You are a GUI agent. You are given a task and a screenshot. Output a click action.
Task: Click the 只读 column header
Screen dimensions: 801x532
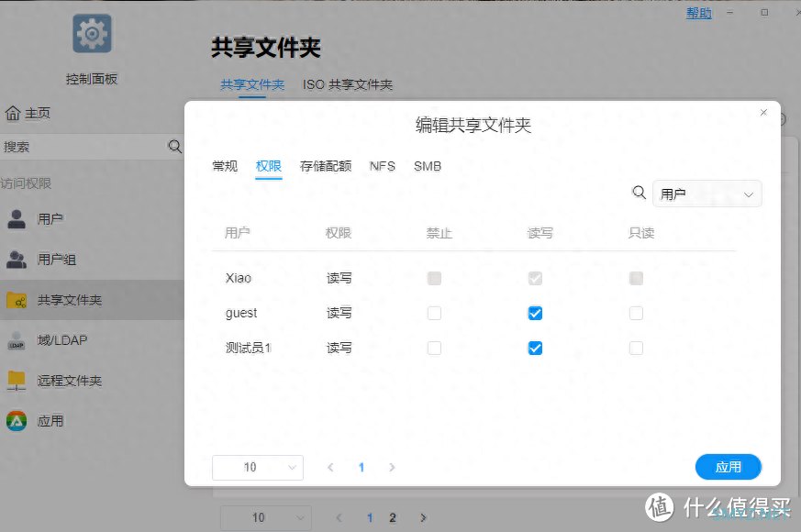[641, 233]
